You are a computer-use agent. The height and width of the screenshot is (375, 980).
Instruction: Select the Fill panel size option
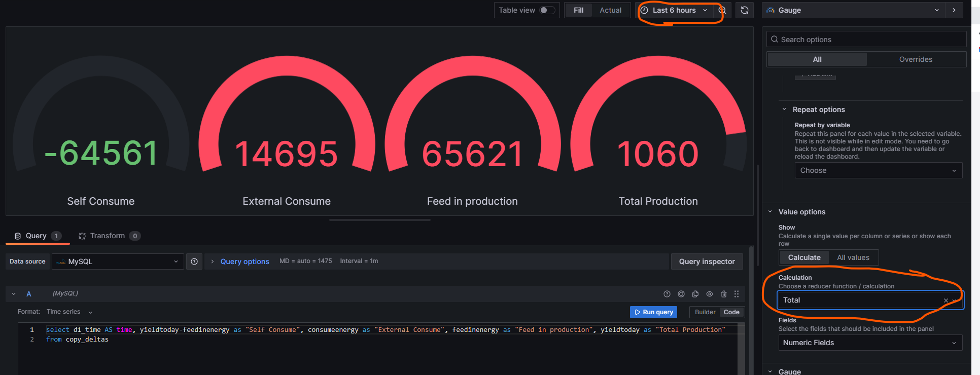click(578, 10)
